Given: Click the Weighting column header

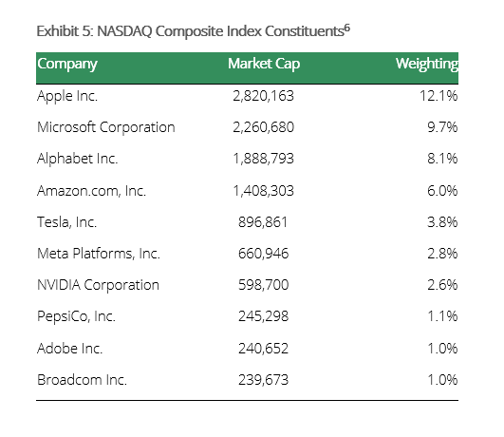Looking at the screenshot, I should [427, 64].
